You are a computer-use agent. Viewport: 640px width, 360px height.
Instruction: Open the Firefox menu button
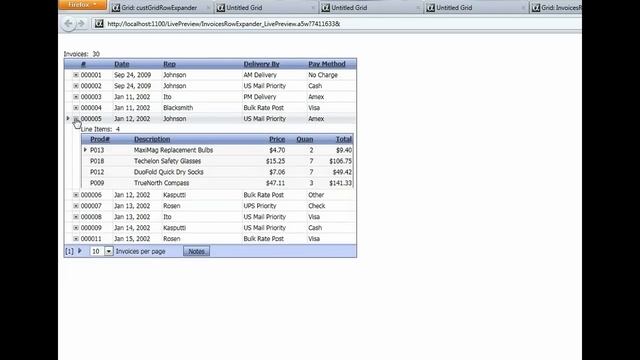(x=82, y=5)
